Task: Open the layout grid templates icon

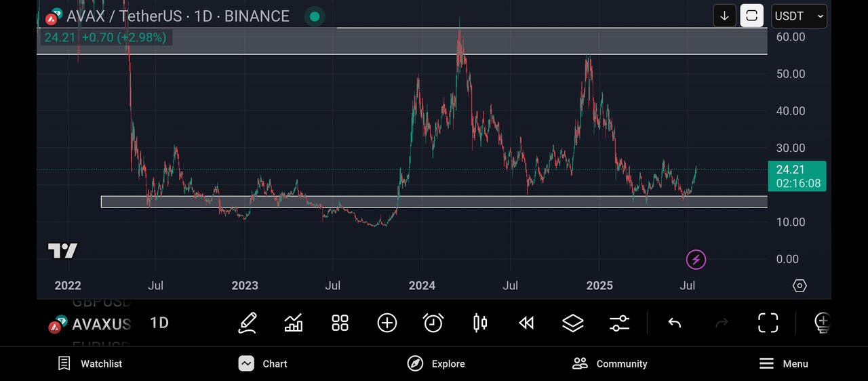Action: click(340, 323)
